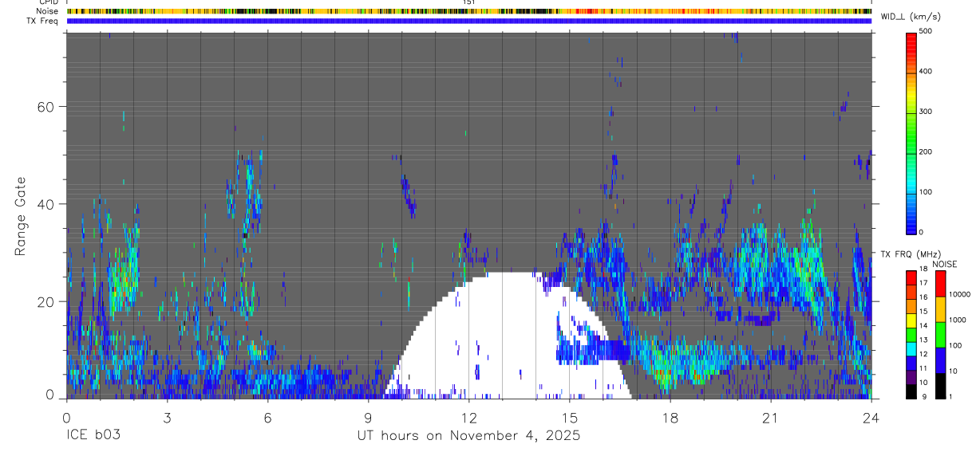Click the 21 tick label on the UT hours axis
Viewport: 980px width, 452px height.
[x=771, y=418]
